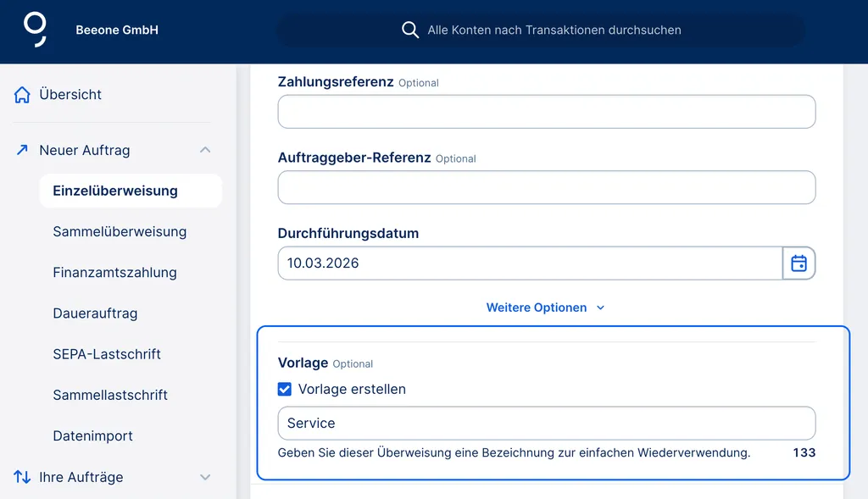Disable the Vorlage erstellen checkbox
This screenshot has height=499, width=868.
click(x=284, y=389)
